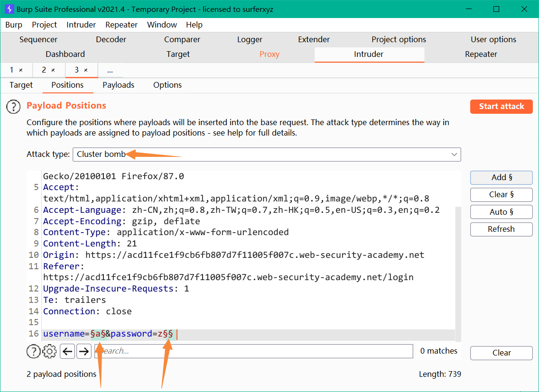
Task: Click the Burp Suite lightning logo icon
Action: (x=9, y=9)
